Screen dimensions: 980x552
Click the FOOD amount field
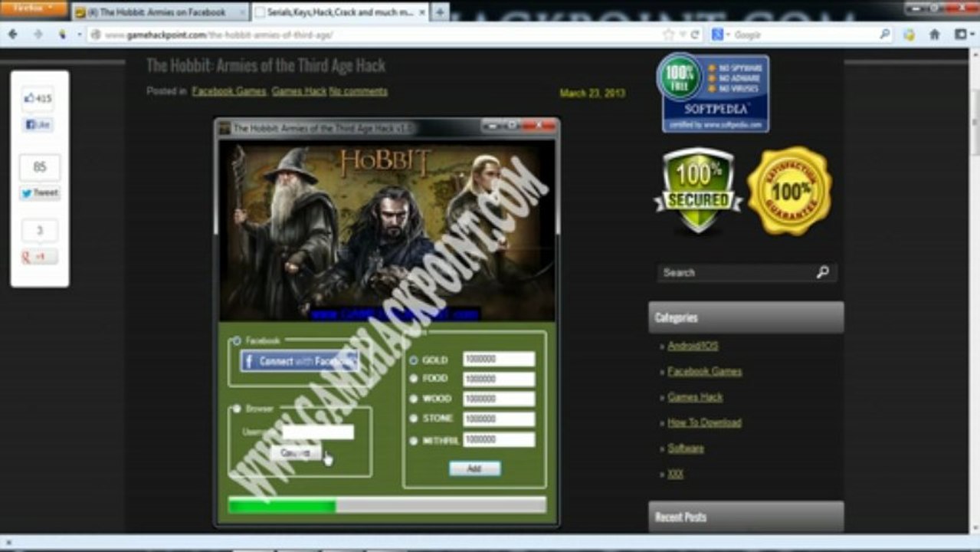coord(499,379)
